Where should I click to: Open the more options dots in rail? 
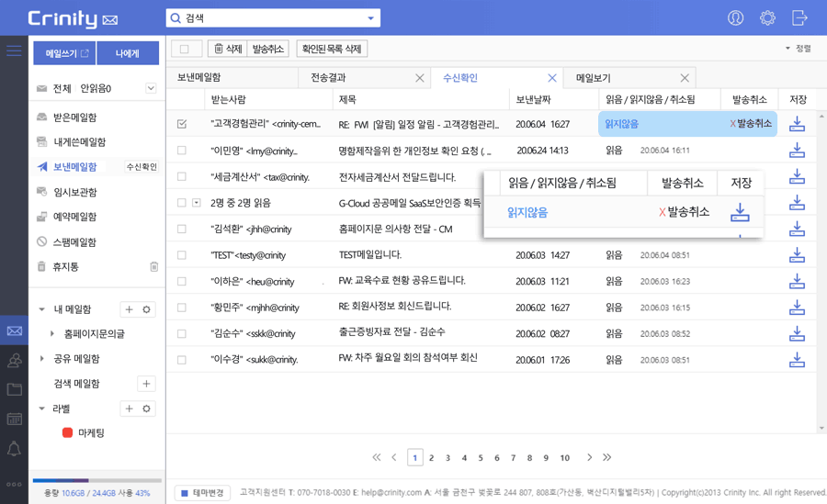coord(14,484)
